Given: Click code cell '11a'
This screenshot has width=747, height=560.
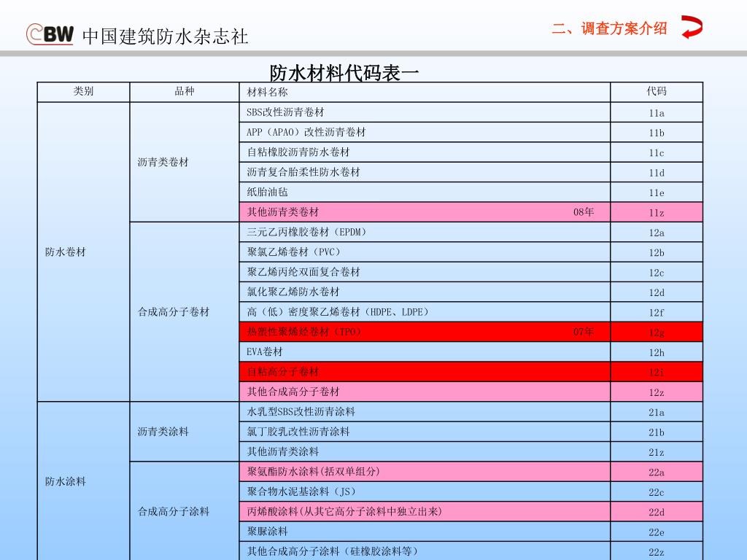Looking at the screenshot, I should coord(657,112).
